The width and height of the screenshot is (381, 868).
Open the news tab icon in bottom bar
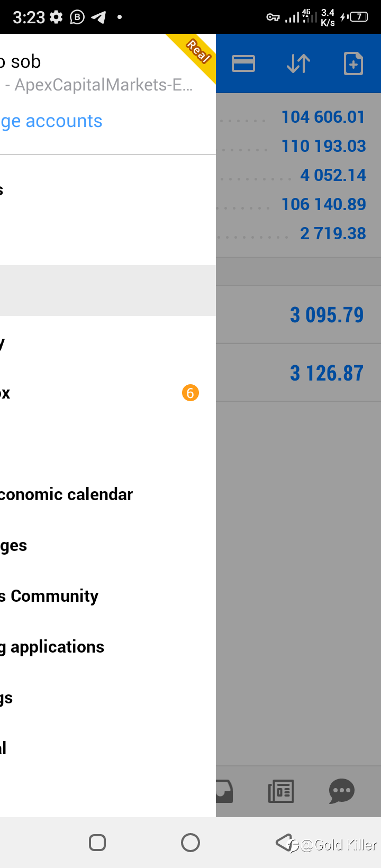pyautogui.click(x=281, y=791)
